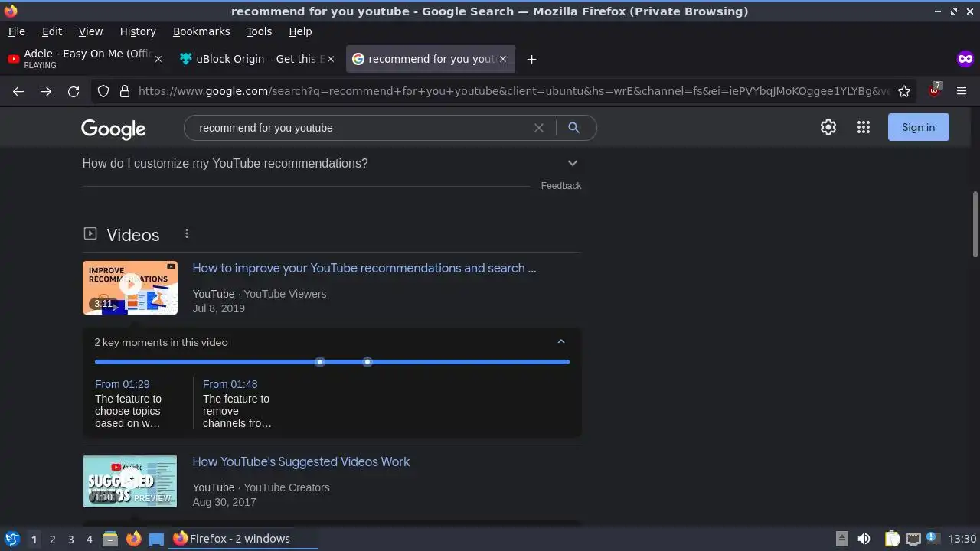Click 'The feature to choose topics' text
The width and height of the screenshot is (980, 551).
tap(128, 411)
